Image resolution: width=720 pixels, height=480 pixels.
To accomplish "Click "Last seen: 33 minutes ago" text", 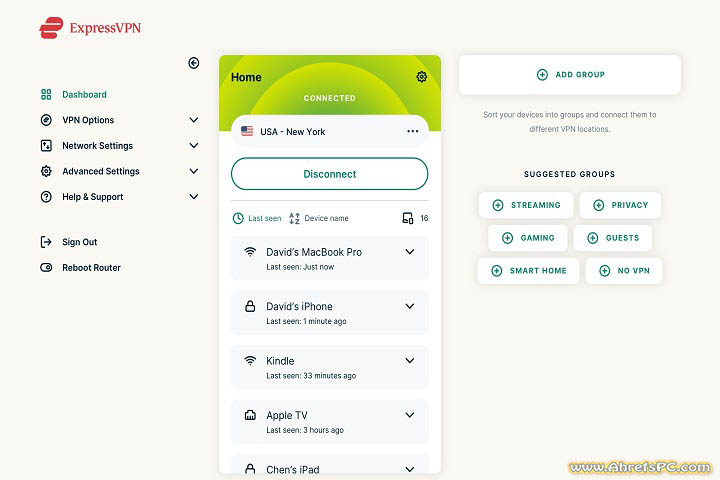I will 311,376.
